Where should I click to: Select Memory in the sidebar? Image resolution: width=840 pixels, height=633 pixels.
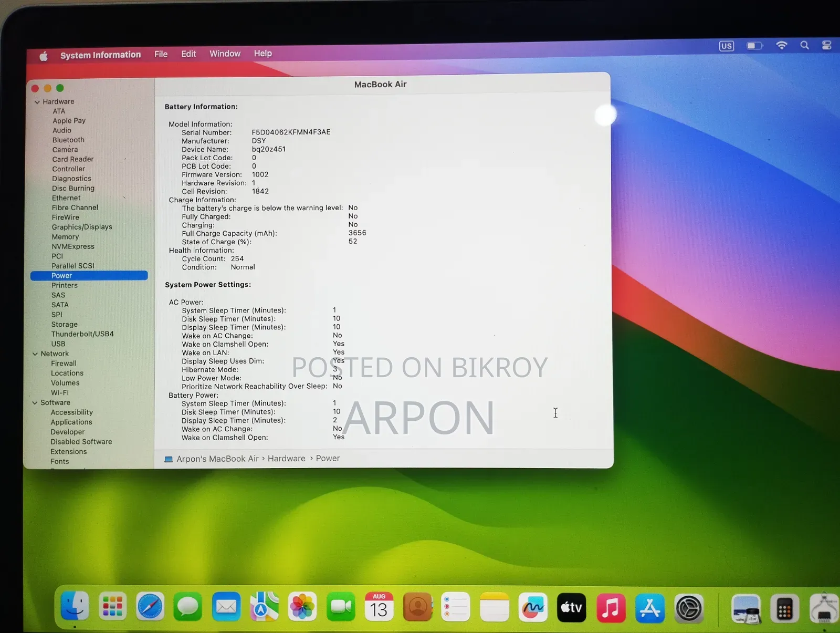click(65, 237)
